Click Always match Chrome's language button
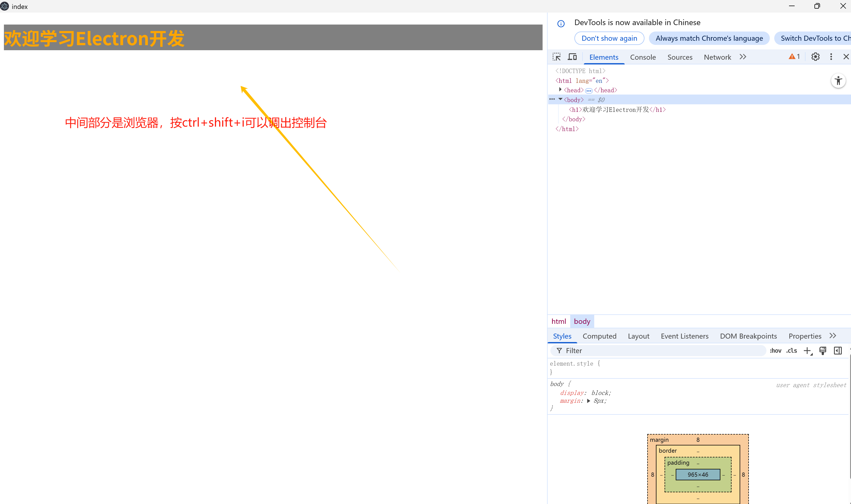The image size is (851, 504). [709, 38]
